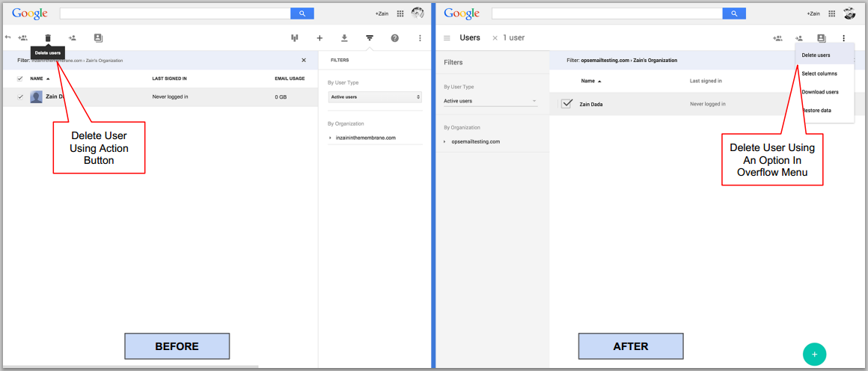Toggle row checkbox next to user avatar
This screenshot has width=868, height=371.
coord(20,96)
